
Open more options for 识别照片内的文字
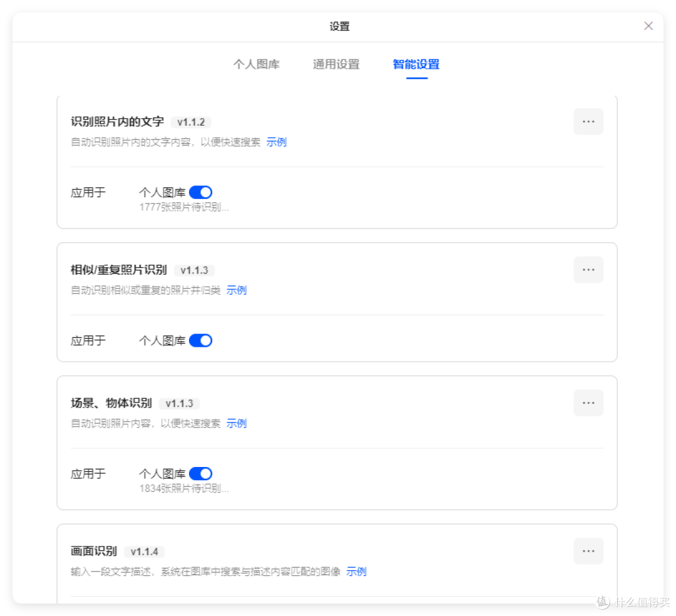(x=588, y=121)
